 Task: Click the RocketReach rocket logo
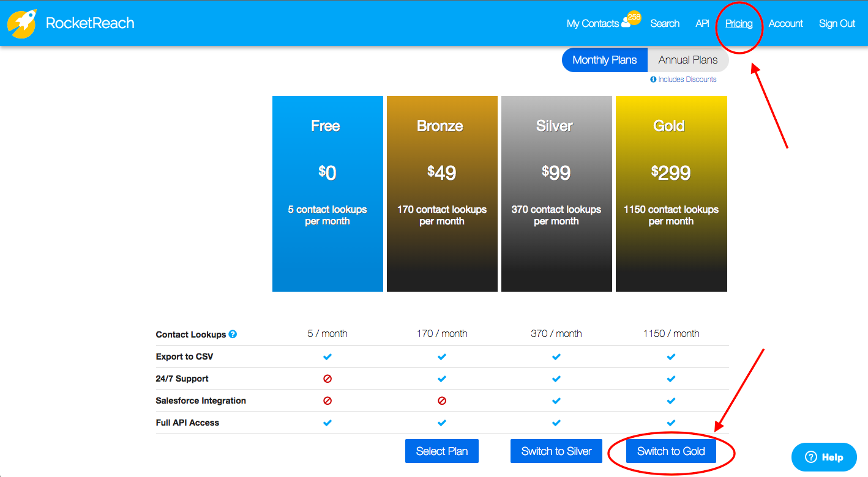click(21, 24)
